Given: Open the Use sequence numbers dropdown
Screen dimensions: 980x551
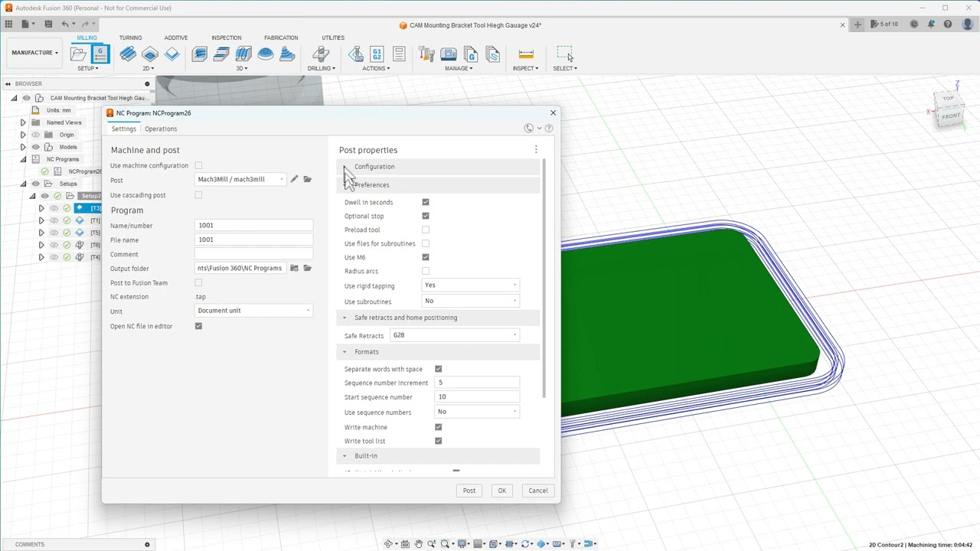Looking at the screenshot, I should (477, 412).
